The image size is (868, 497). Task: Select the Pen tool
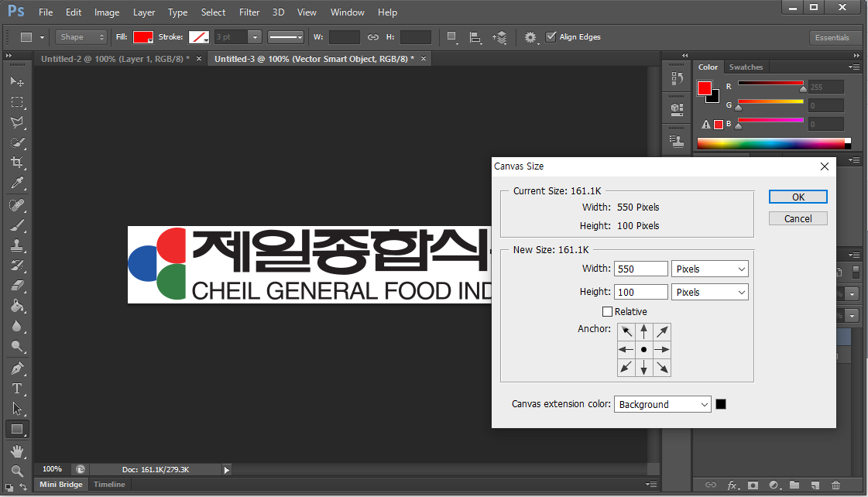point(17,368)
